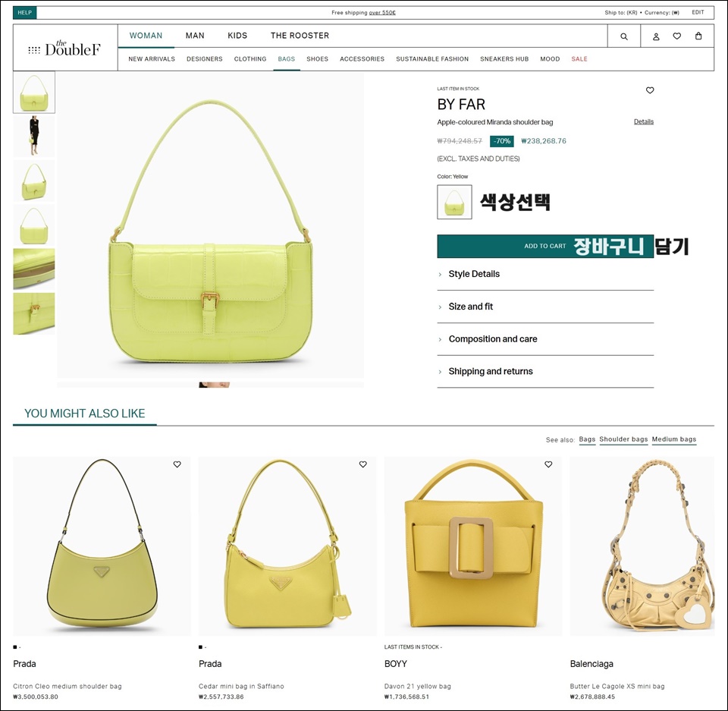Click the YOU MIGHT ALSO LIKE heading
728x711 pixels.
pyautogui.click(x=84, y=414)
